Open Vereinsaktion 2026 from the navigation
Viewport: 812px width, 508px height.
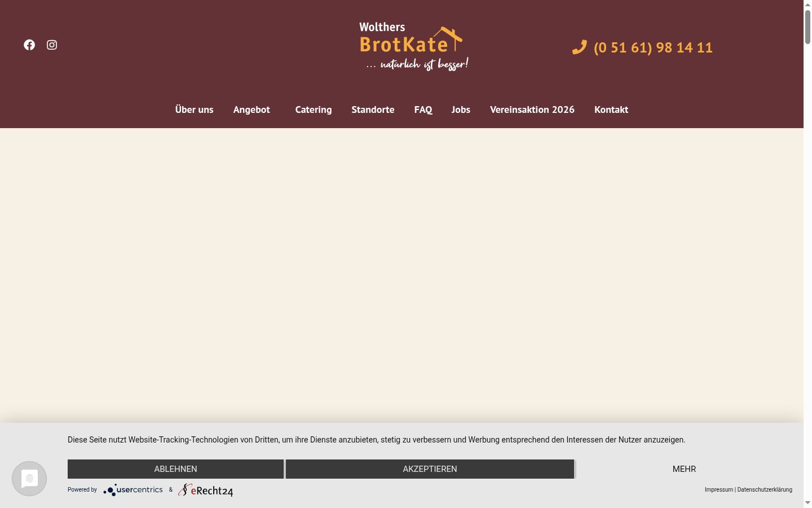[x=532, y=110]
